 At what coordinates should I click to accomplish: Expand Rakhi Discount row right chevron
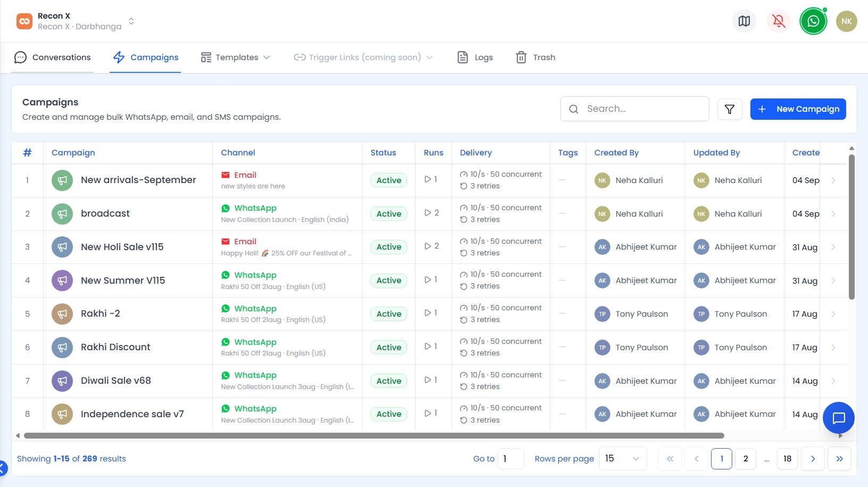tap(833, 348)
